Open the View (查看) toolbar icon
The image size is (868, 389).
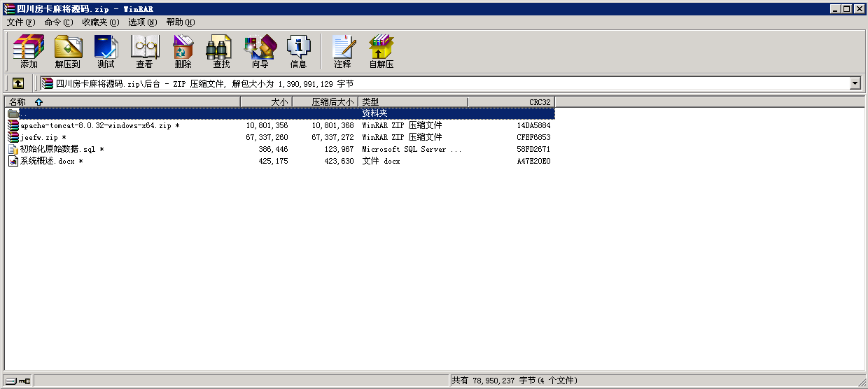(x=144, y=51)
